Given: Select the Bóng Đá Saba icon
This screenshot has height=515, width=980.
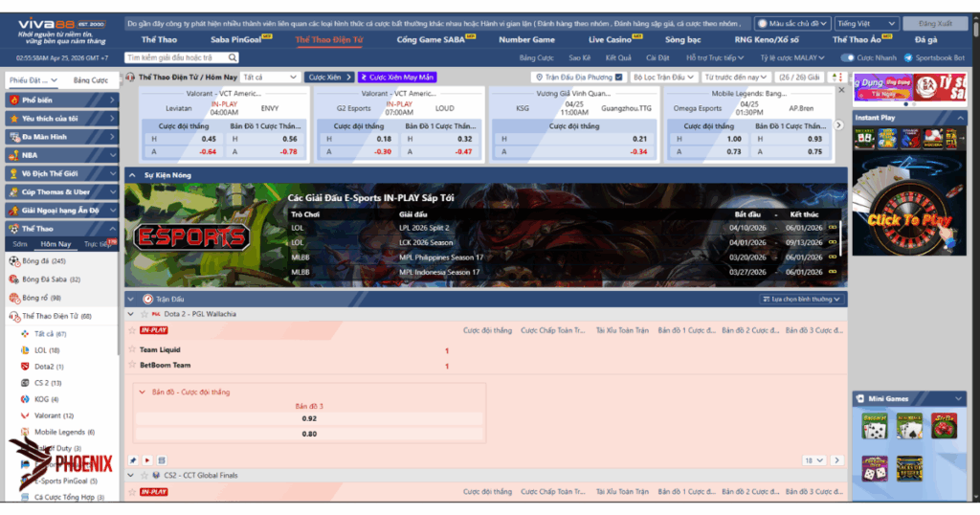Looking at the screenshot, I should 14,280.
